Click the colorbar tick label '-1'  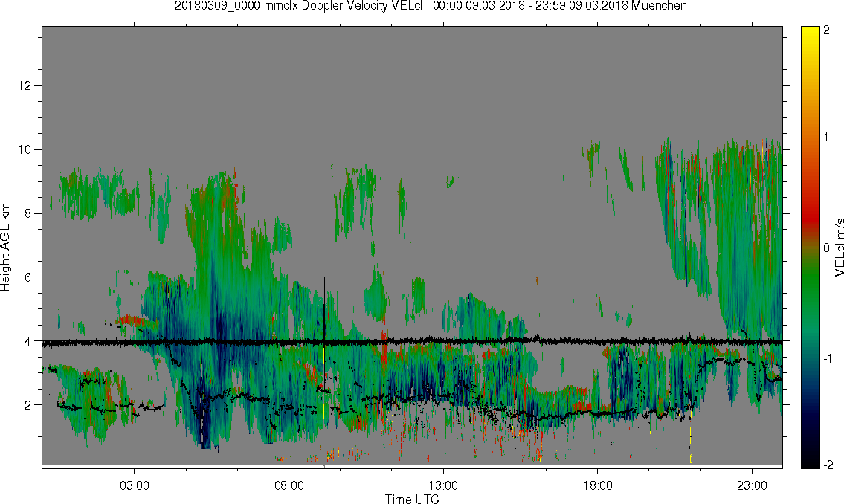(826, 359)
